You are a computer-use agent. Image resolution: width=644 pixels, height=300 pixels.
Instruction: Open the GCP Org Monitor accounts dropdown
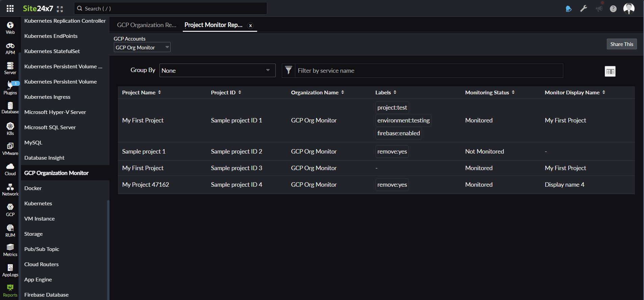(142, 47)
